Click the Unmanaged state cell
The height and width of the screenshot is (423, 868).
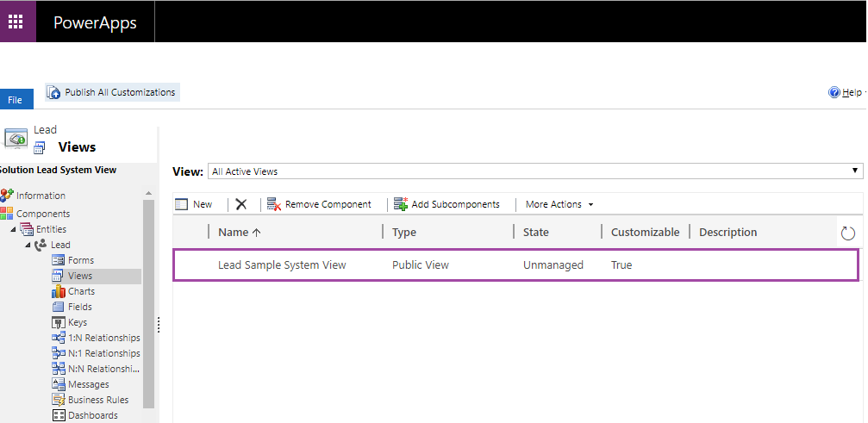pos(553,265)
